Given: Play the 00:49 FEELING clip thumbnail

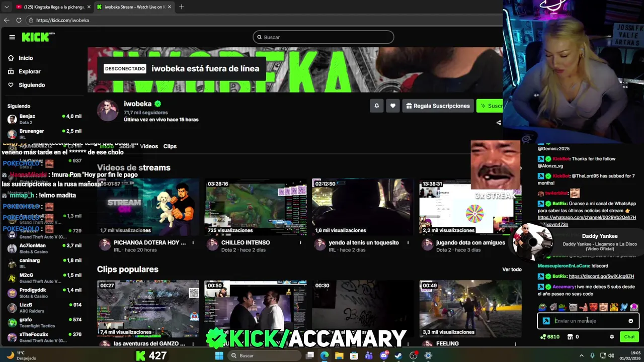Looking at the screenshot, I should 470,309.
